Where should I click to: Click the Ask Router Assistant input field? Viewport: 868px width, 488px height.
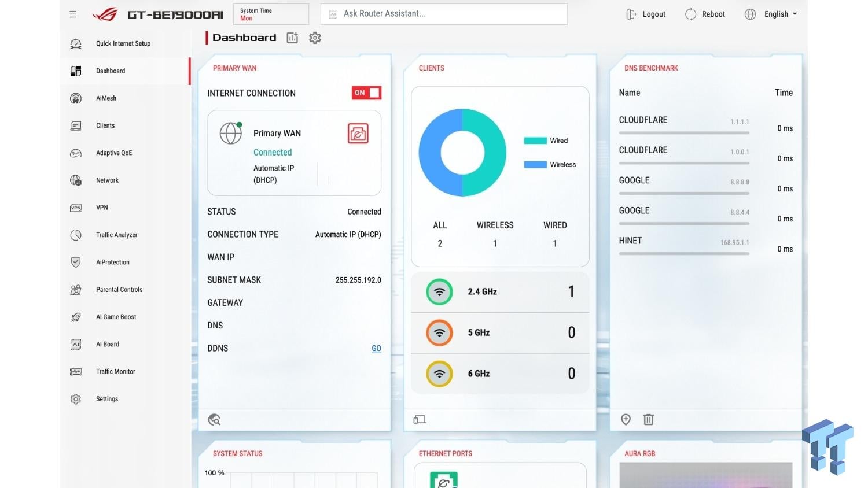click(x=444, y=14)
